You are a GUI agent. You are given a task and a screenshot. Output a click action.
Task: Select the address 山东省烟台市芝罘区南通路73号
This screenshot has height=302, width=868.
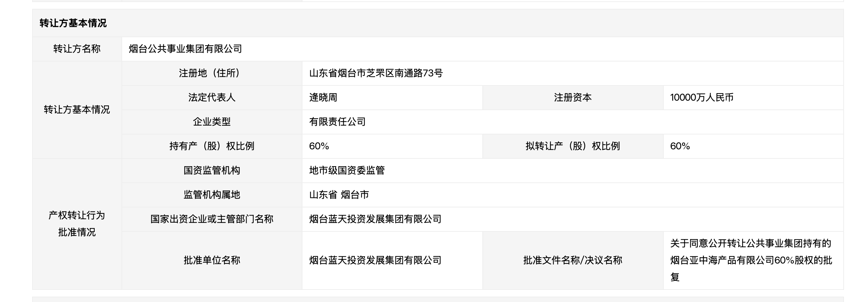point(376,73)
